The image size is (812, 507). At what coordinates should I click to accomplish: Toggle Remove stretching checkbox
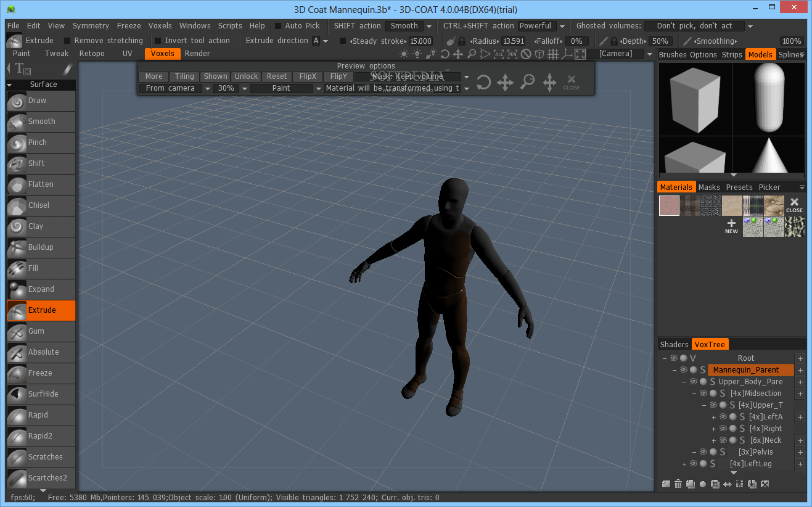[x=67, y=41]
